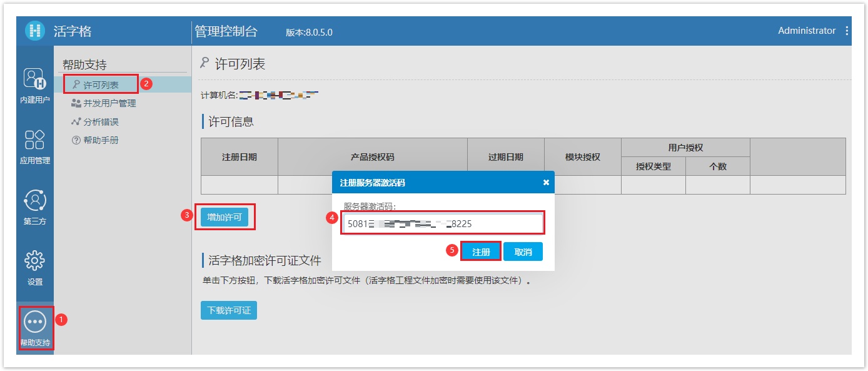Click the 管理控制台 title text

[x=226, y=31]
